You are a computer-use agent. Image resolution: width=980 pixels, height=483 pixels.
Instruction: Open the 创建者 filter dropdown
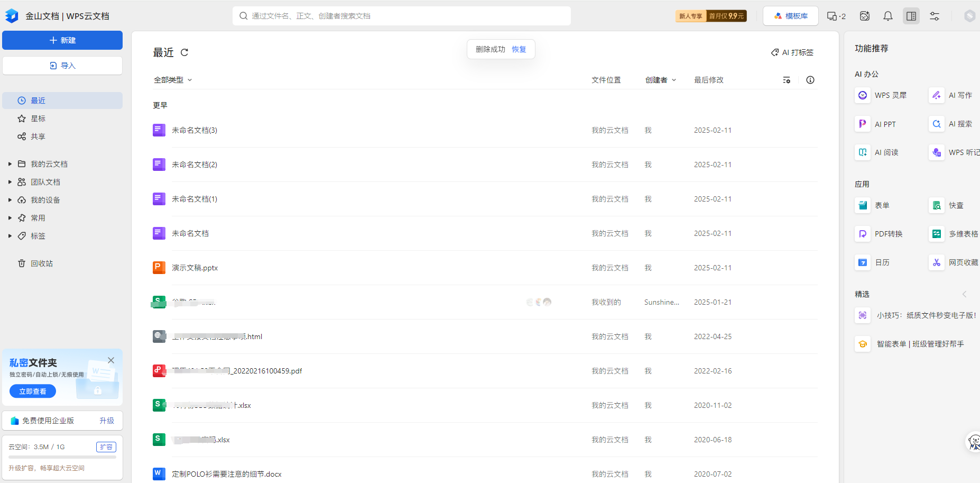click(x=660, y=80)
